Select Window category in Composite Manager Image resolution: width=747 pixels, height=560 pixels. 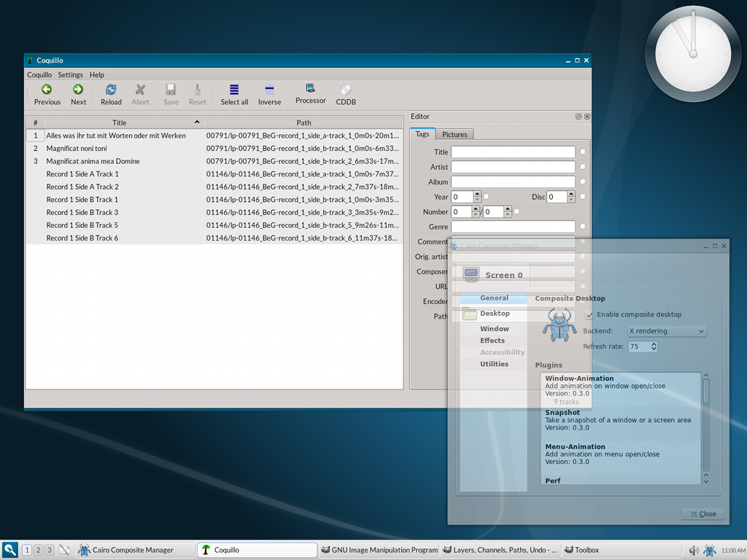[x=494, y=329]
